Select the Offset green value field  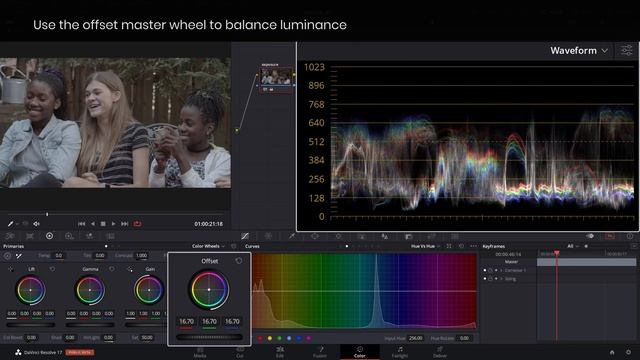point(209,322)
